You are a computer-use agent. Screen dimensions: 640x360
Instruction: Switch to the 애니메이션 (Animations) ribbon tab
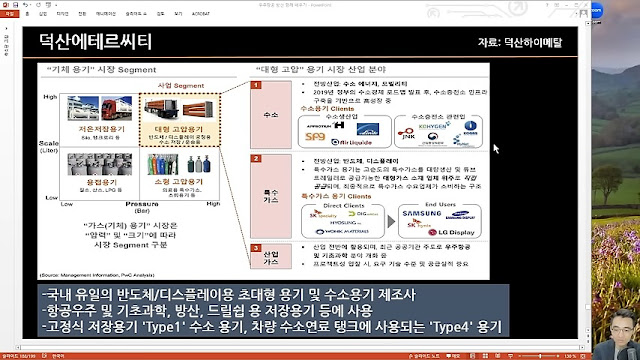pyautogui.click(x=106, y=13)
